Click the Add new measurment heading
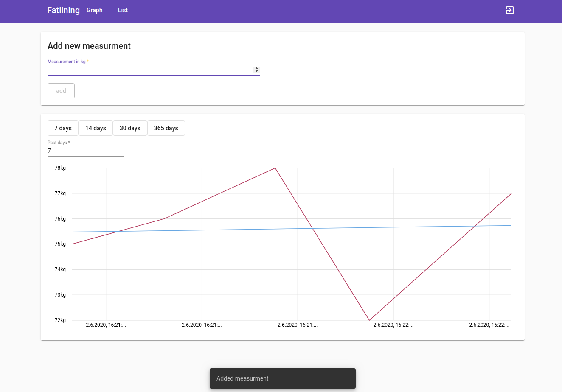This screenshot has height=392, width=562. click(x=89, y=46)
